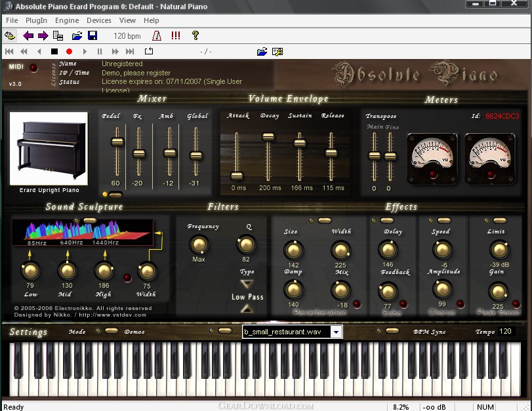532x411 pixels.
Task: Skip to start of track
Action: (9, 52)
